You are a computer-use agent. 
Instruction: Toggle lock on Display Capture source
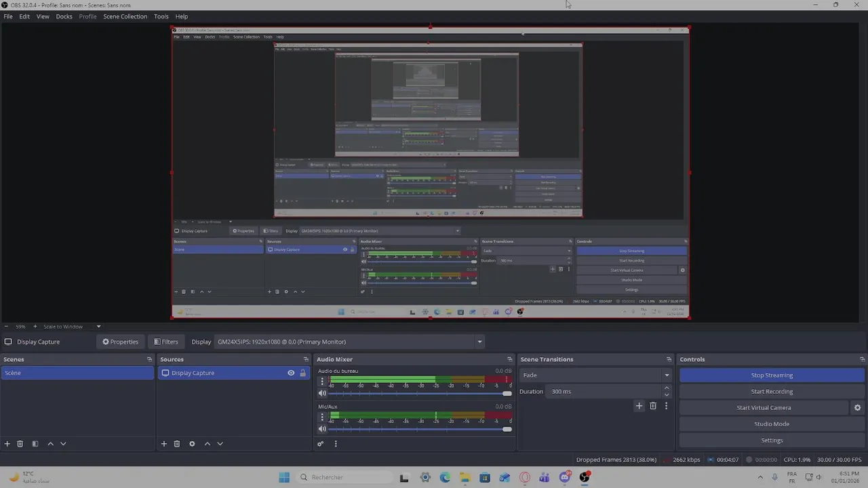click(302, 373)
